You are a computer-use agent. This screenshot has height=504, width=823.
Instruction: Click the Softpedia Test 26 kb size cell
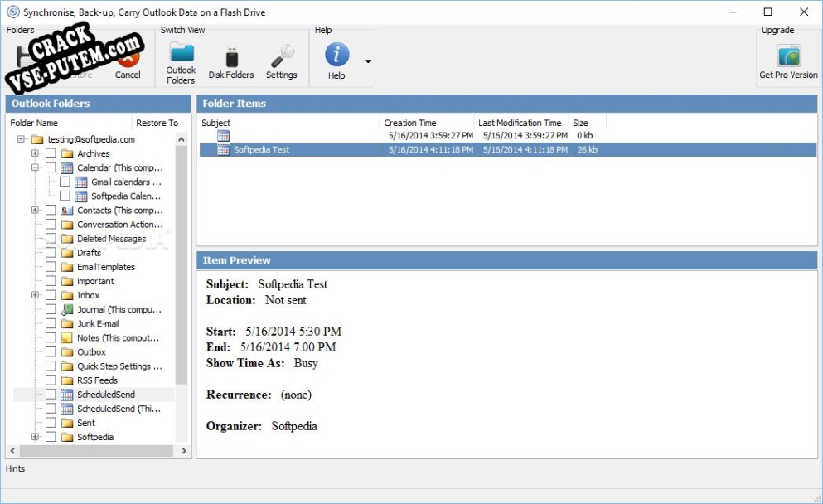point(587,149)
